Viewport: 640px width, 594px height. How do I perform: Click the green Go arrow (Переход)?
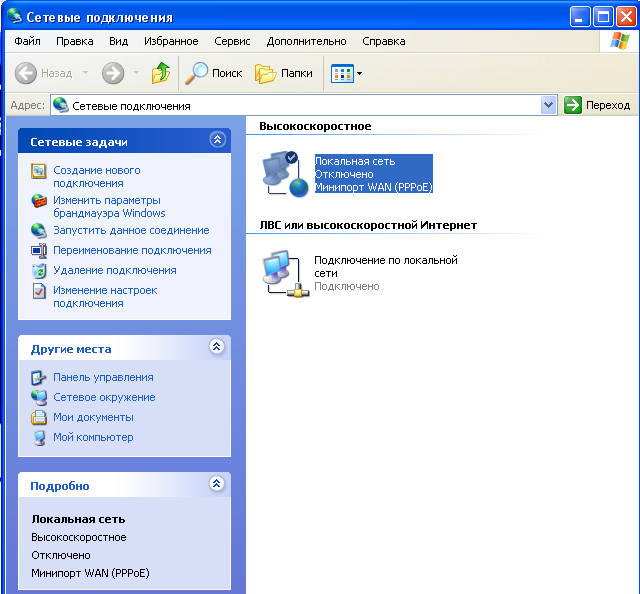pyautogui.click(x=573, y=105)
